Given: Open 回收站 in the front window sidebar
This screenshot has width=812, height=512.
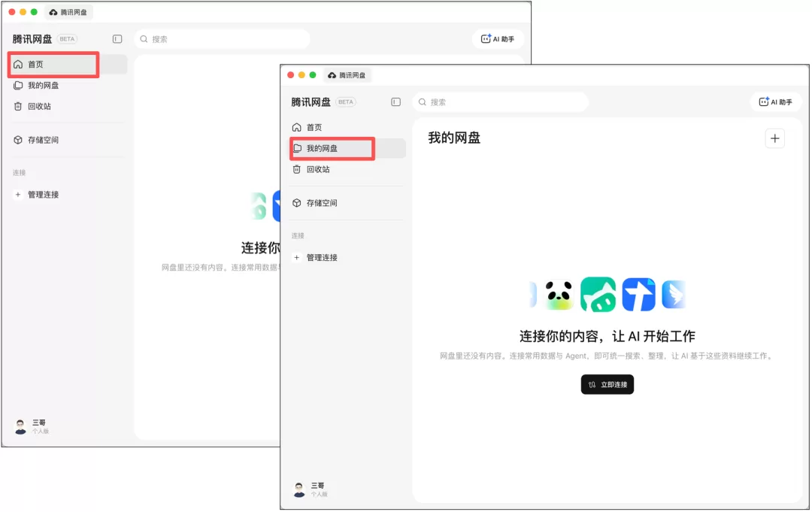Looking at the screenshot, I should [x=347, y=169].
